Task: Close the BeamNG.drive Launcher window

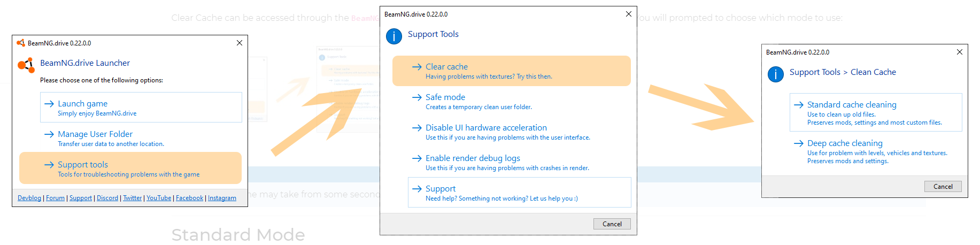Action: (240, 43)
